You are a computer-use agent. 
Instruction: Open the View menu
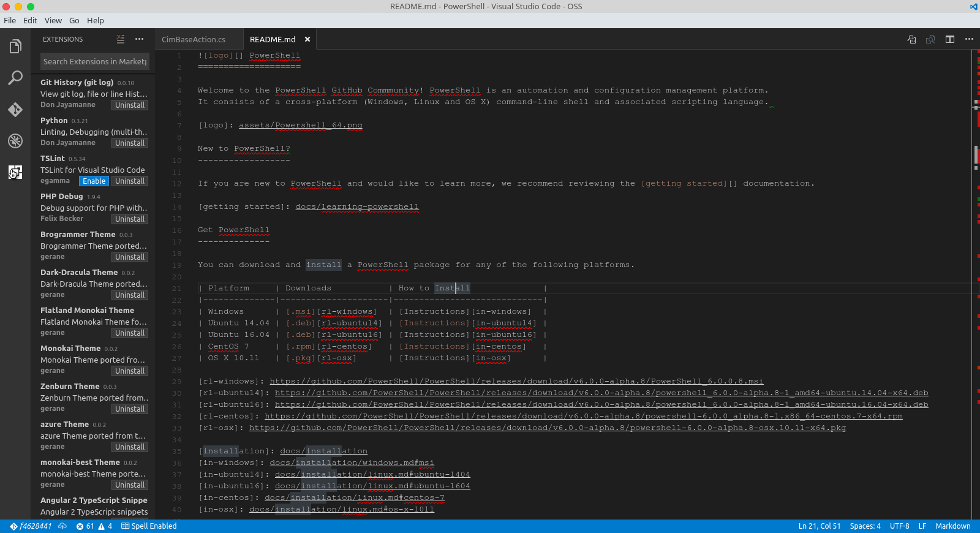(x=53, y=20)
